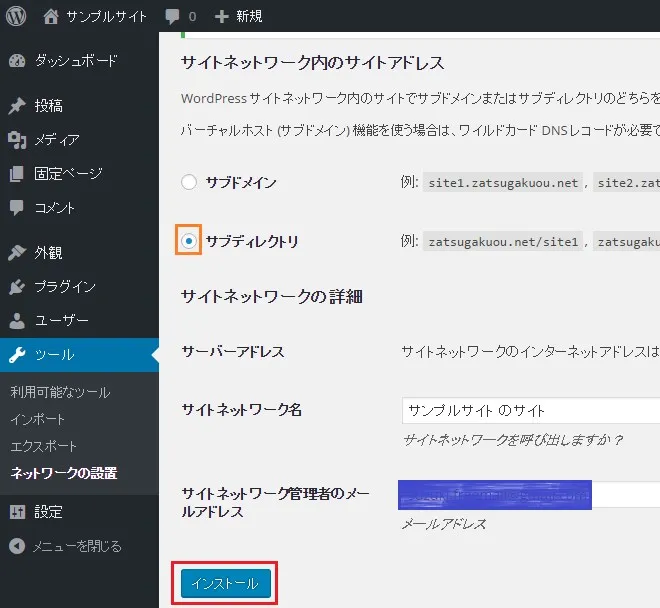
Task: Click メニューを閉じる to collapse sidebar
Action: click(x=77, y=546)
